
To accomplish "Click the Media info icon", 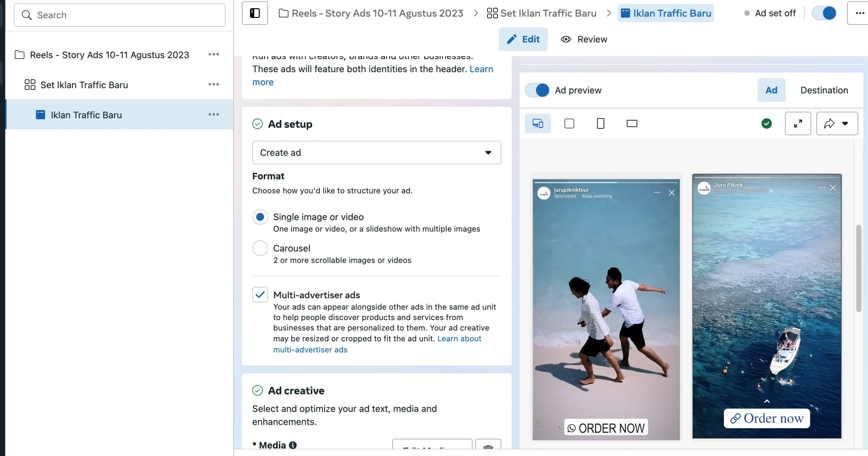I will (x=293, y=445).
